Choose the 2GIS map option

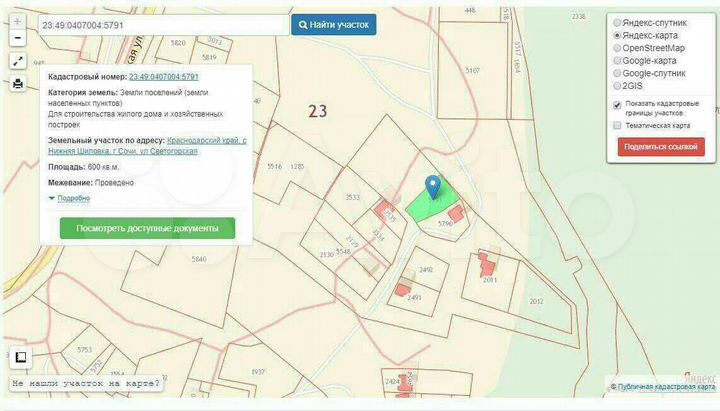pyautogui.click(x=616, y=86)
